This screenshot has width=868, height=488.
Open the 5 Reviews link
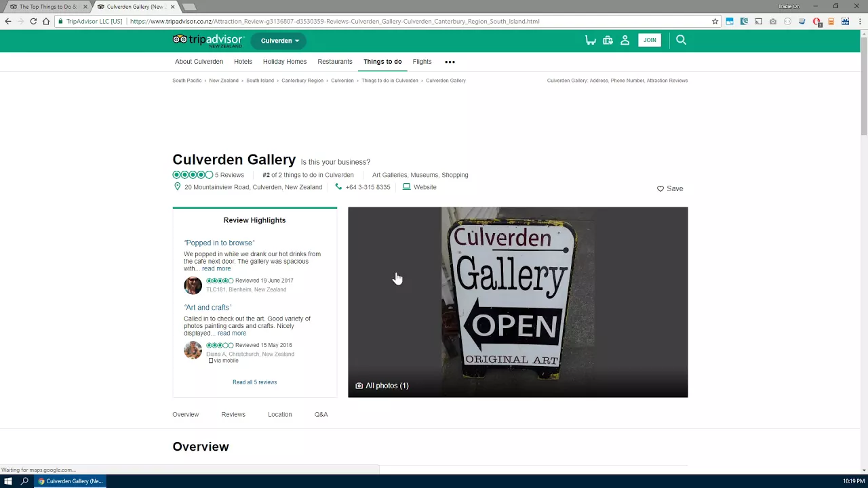tap(229, 175)
